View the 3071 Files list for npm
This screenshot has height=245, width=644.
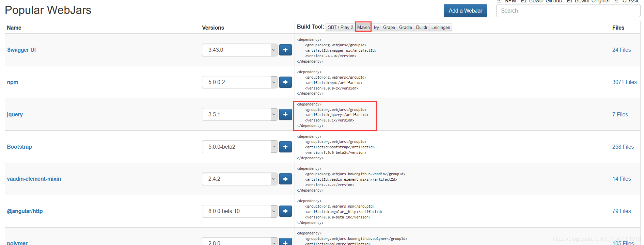coord(624,82)
